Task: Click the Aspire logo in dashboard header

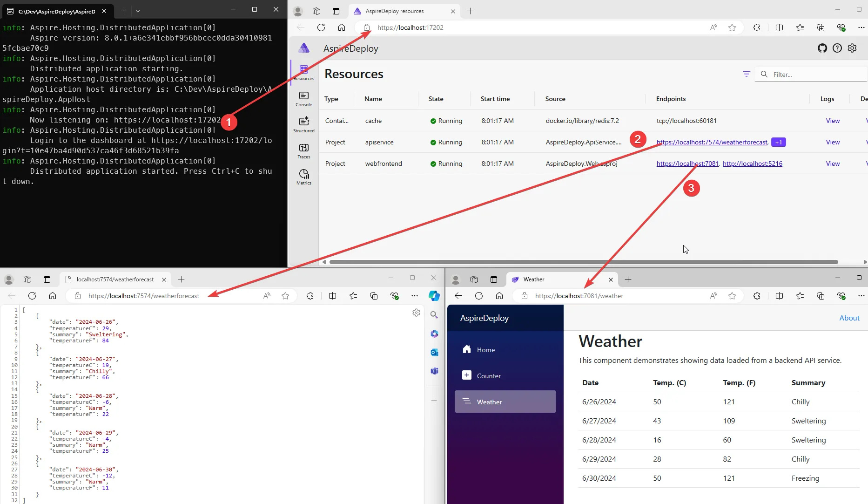Action: 304,48
